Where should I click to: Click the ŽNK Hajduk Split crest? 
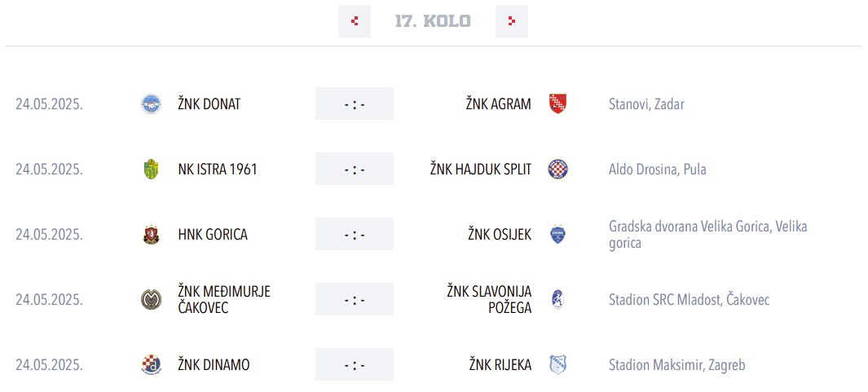coord(557,170)
